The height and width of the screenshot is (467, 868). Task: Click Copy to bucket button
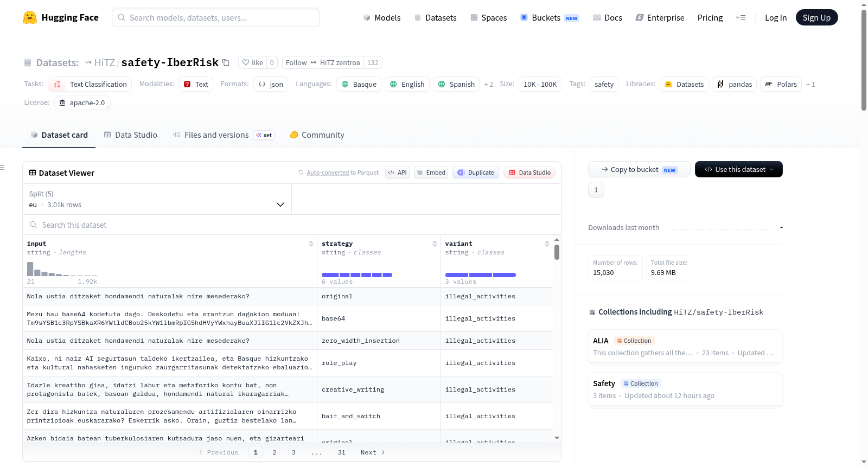(x=639, y=169)
